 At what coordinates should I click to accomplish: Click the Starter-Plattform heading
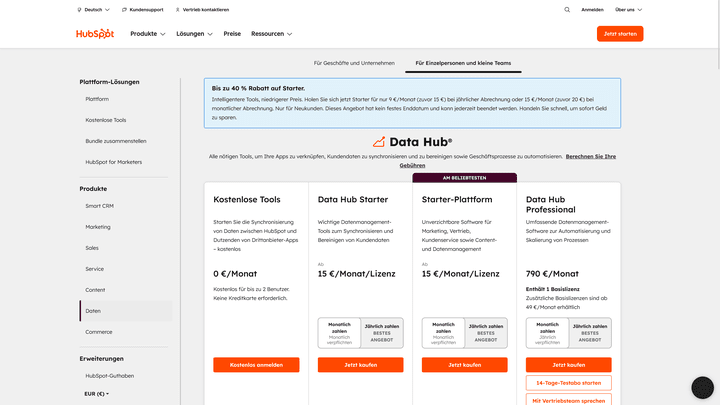[x=457, y=199]
